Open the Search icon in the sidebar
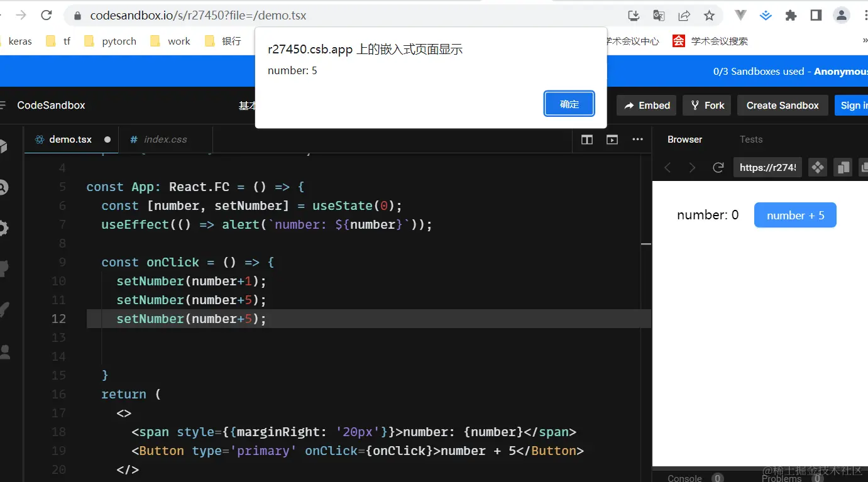The width and height of the screenshot is (868, 482). (x=3, y=187)
